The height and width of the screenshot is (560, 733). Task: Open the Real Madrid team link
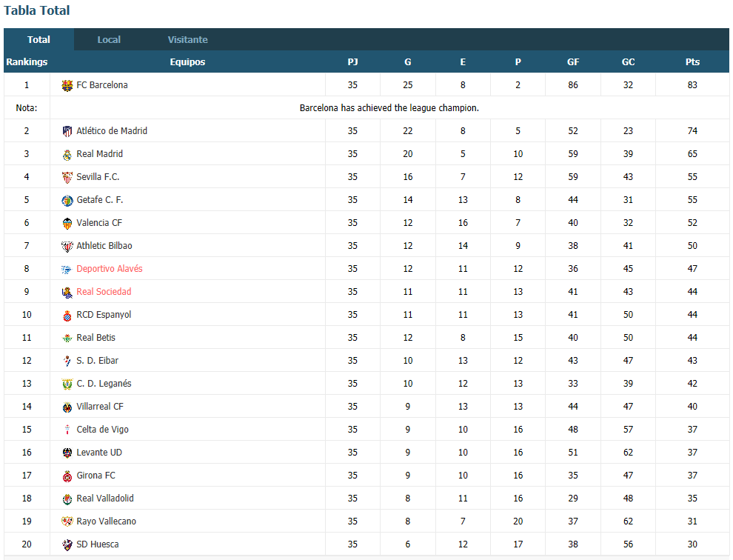tap(99, 153)
